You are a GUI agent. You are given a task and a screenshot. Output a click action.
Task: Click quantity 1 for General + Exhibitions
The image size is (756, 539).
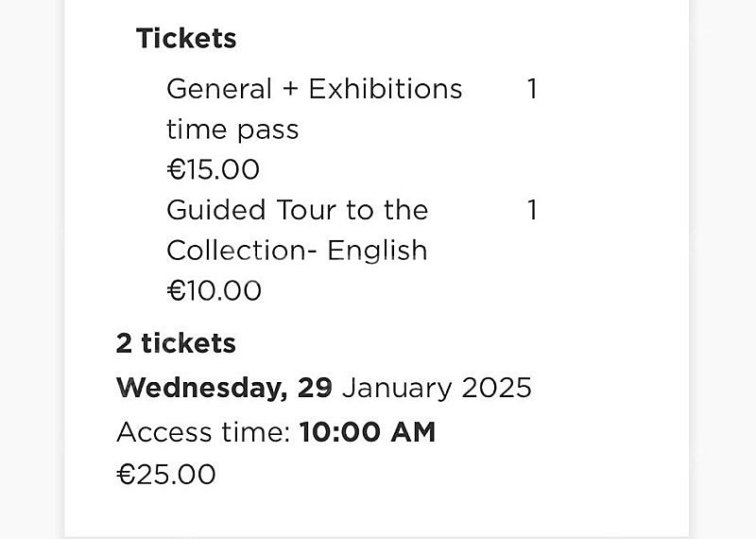(532, 89)
